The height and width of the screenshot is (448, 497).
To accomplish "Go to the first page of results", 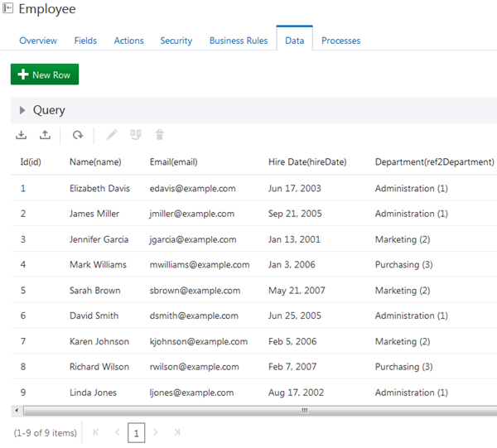I will point(96,432).
